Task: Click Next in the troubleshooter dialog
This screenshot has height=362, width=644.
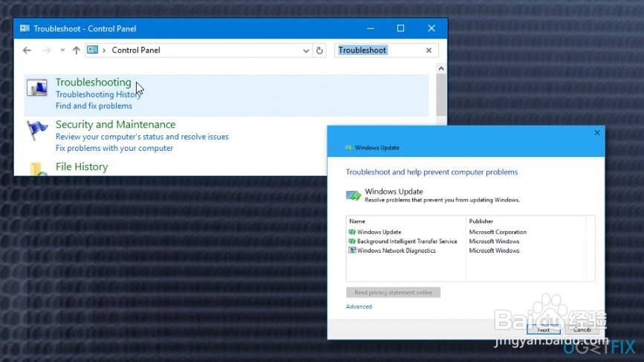Action: (x=544, y=329)
